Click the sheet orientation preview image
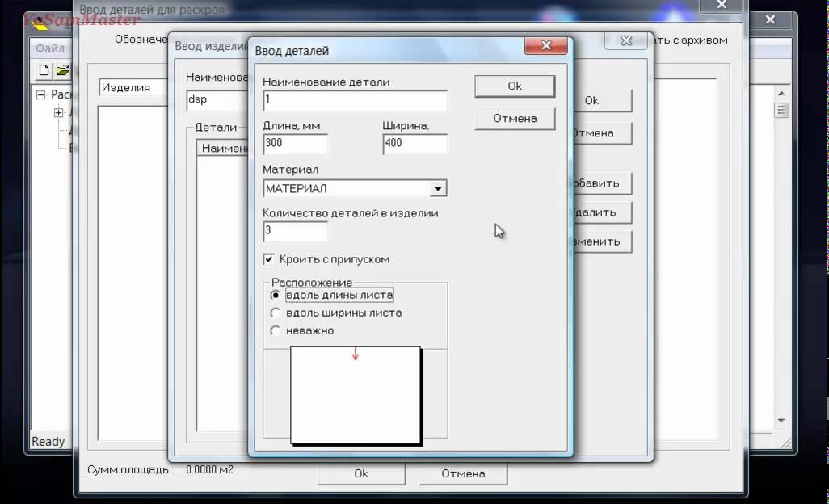The height and width of the screenshot is (504, 829). pyautogui.click(x=356, y=395)
